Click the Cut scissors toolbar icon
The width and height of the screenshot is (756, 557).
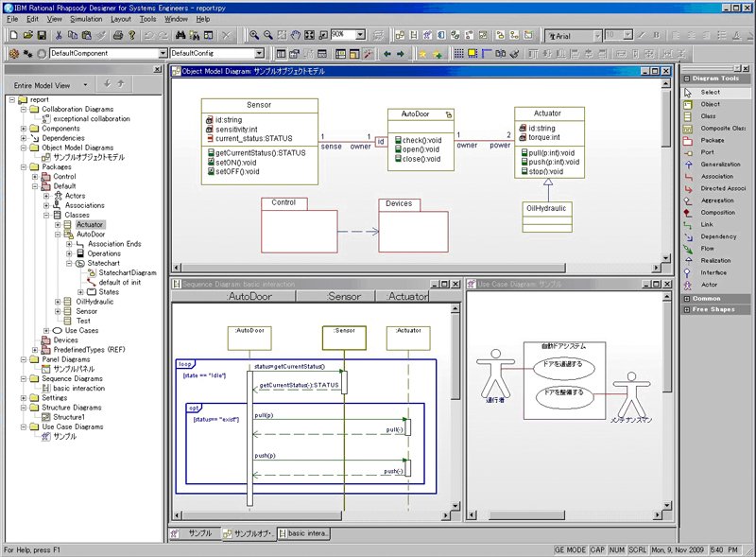point(59,35)
